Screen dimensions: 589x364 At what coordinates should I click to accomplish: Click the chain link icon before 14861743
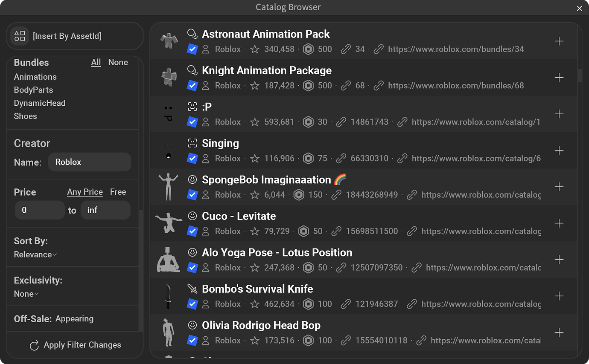[x=341, y=122]
